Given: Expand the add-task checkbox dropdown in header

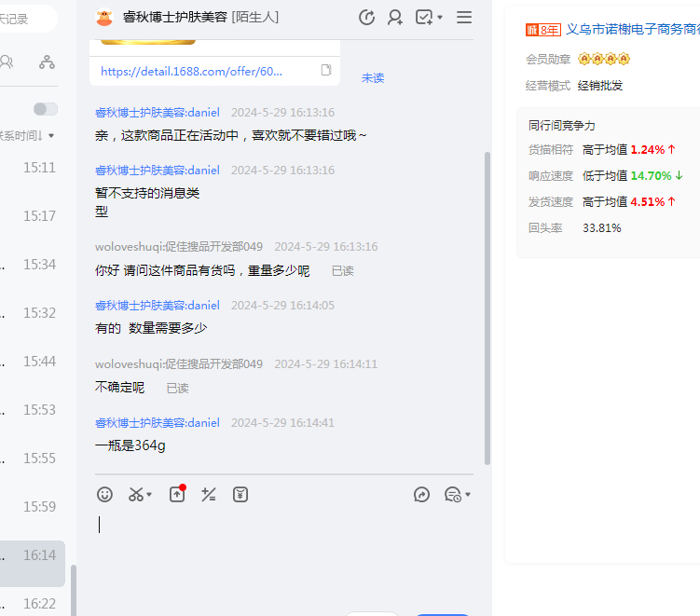Looking at the screenshot, I should (x=440, y=18).
